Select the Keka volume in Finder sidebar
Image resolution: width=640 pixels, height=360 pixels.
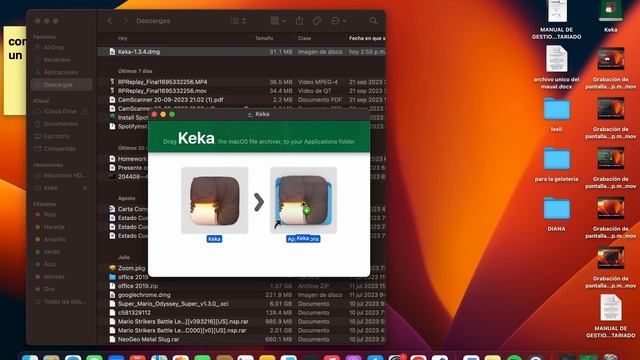[x=50, y=188]
